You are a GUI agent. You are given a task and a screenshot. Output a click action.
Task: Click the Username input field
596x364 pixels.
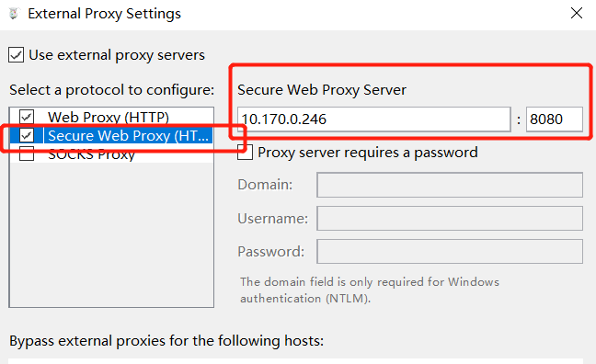[x=450, y=218]
